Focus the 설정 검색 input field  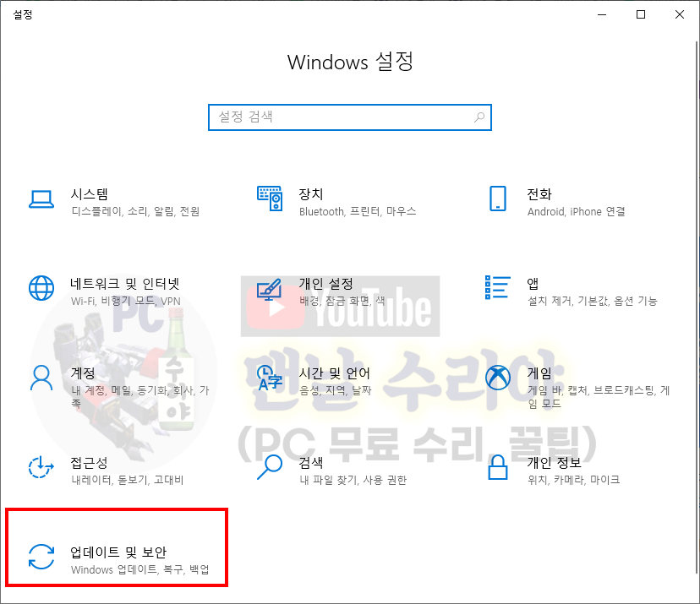[x=349, y=117]
